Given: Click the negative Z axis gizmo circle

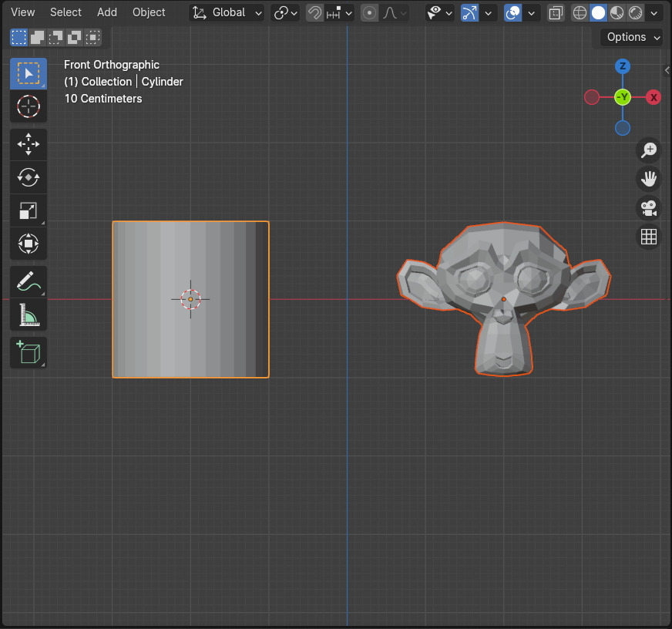Looking at the screenshot, I should (622, 128).
